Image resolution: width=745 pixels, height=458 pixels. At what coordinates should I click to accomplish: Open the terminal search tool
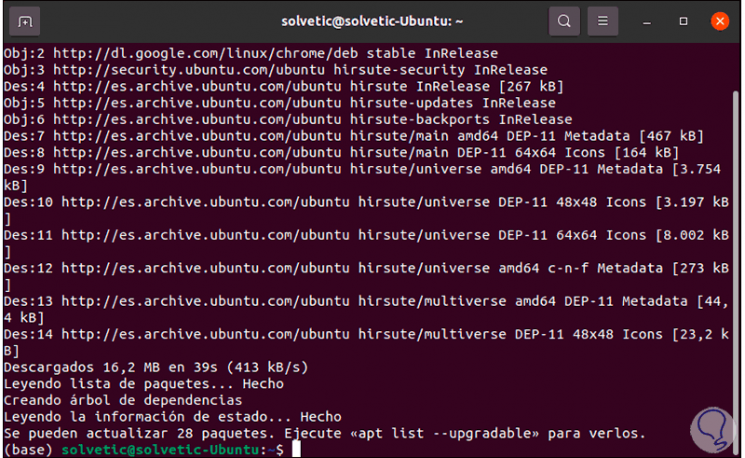coord(564,21)
